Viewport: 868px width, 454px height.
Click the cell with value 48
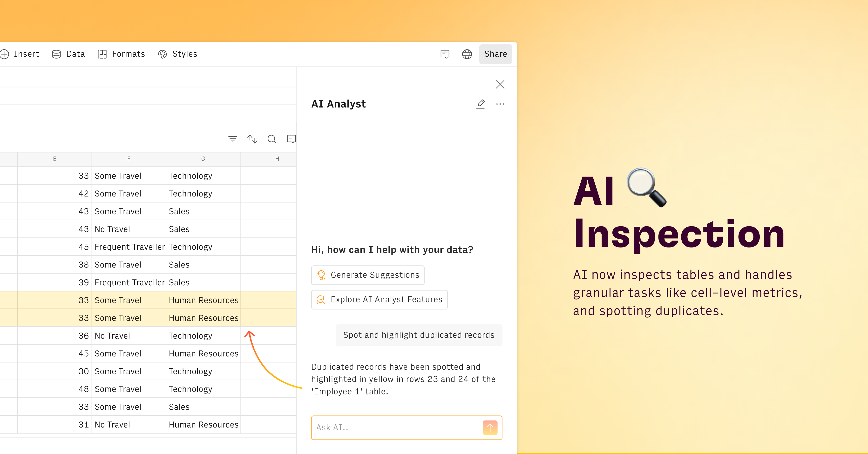(54, 389)
